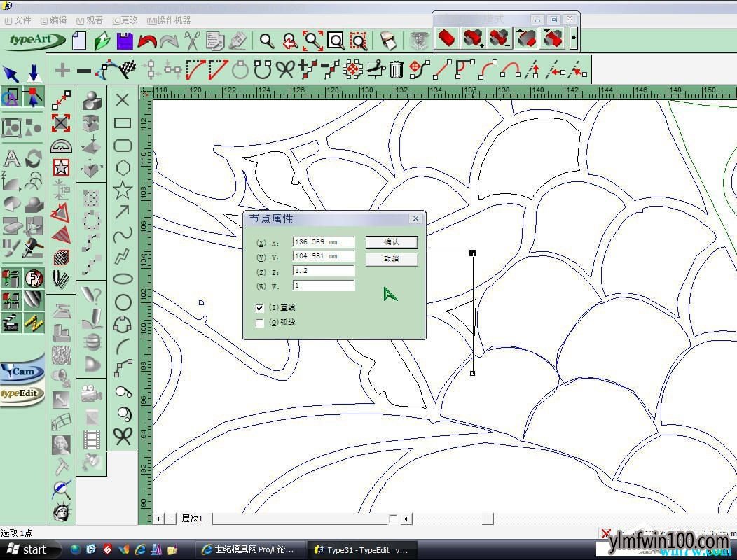Select the hexagon polygon drawing tool

[x=123, y=168]
